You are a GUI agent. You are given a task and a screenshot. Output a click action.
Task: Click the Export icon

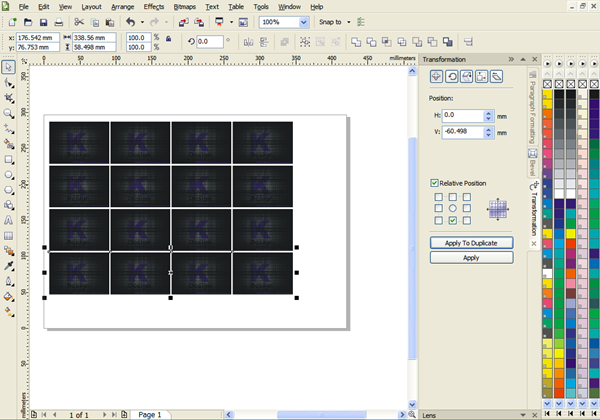(199, 22)
